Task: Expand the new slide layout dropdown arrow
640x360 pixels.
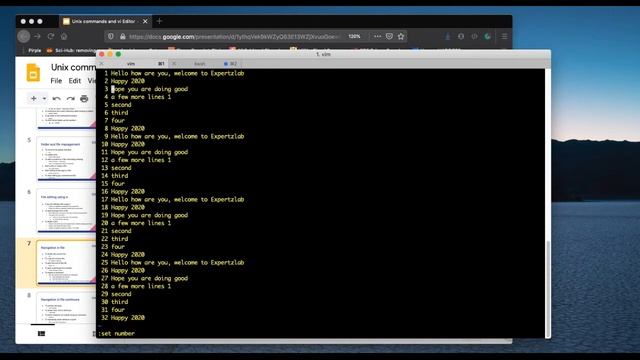Action: point(44,98)
